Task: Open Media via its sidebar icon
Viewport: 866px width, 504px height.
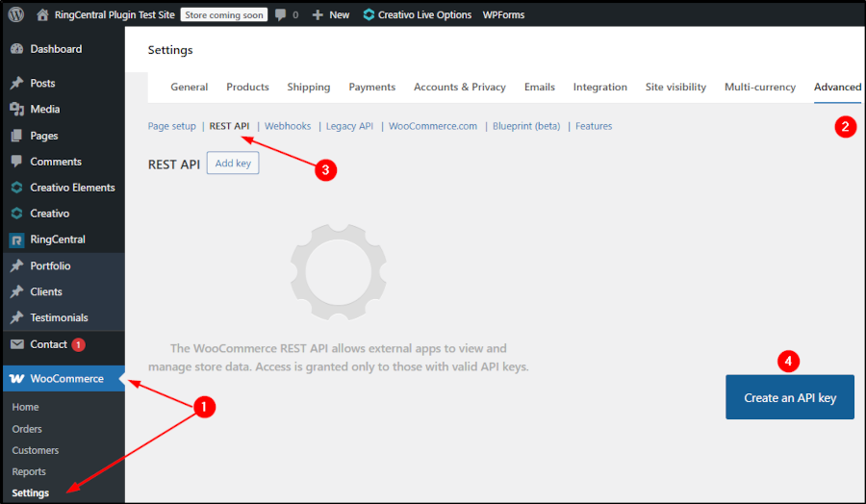Action: 16,110
